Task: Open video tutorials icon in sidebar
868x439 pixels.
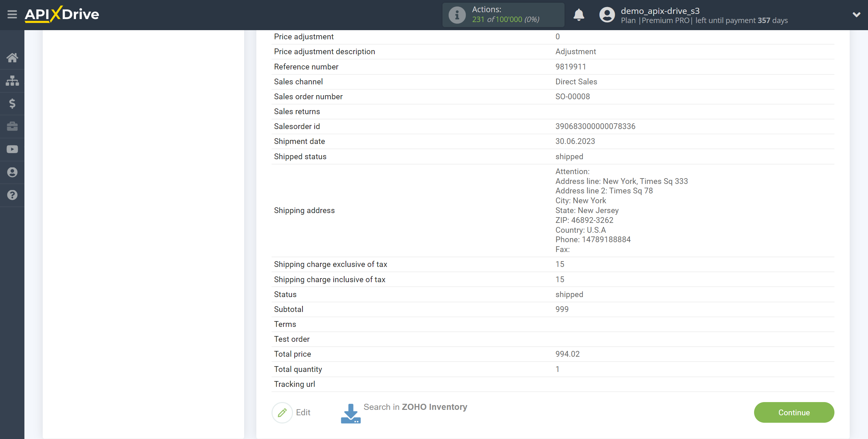Action: point(12,149)
